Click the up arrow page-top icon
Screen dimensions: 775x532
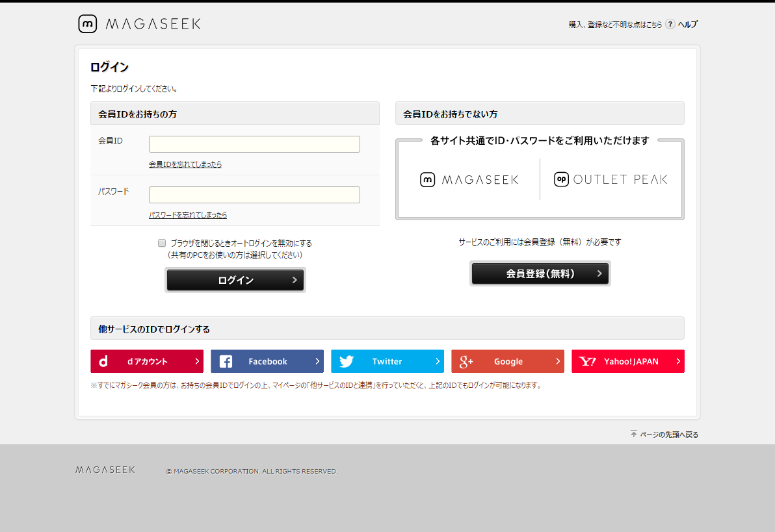[x=634, y=434]
